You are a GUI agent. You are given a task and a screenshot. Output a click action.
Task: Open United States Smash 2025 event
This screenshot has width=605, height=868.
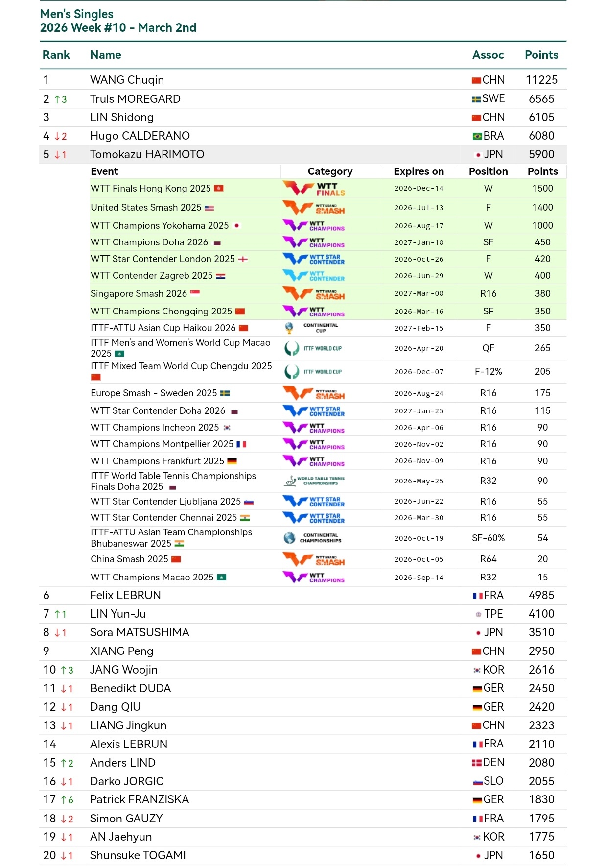pyautogui.click(x=146, y=208)
